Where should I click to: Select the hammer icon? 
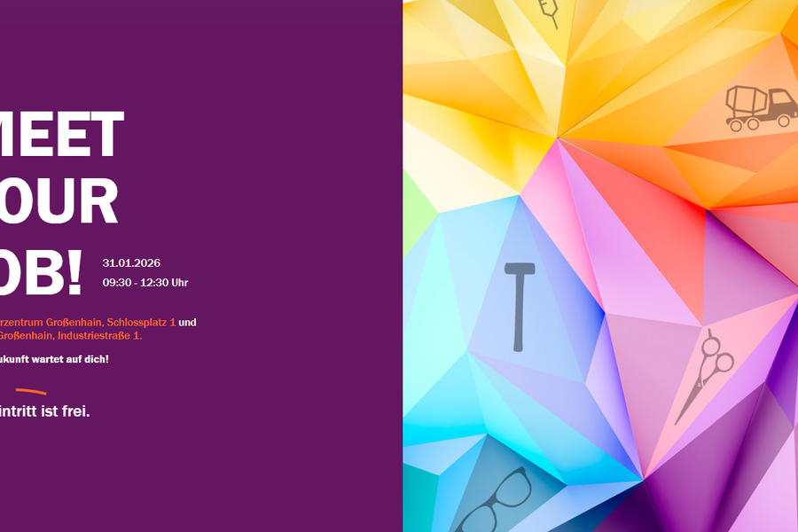coord(520,307)
